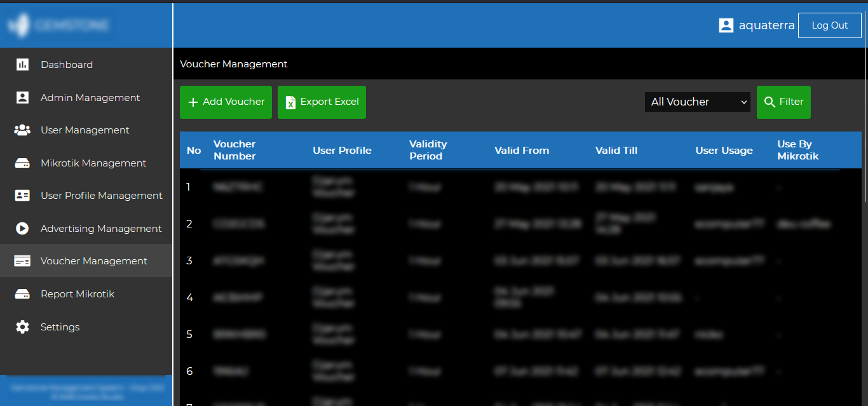868x406 pixels.
Task: Click the Voucher Number column header
Action: [234, 150]
